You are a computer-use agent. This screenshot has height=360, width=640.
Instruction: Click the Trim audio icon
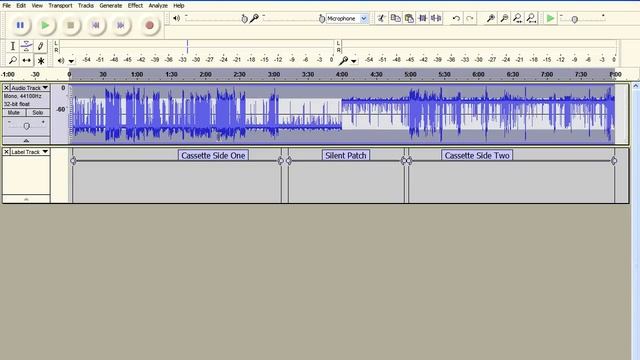(x=423, y=18)
